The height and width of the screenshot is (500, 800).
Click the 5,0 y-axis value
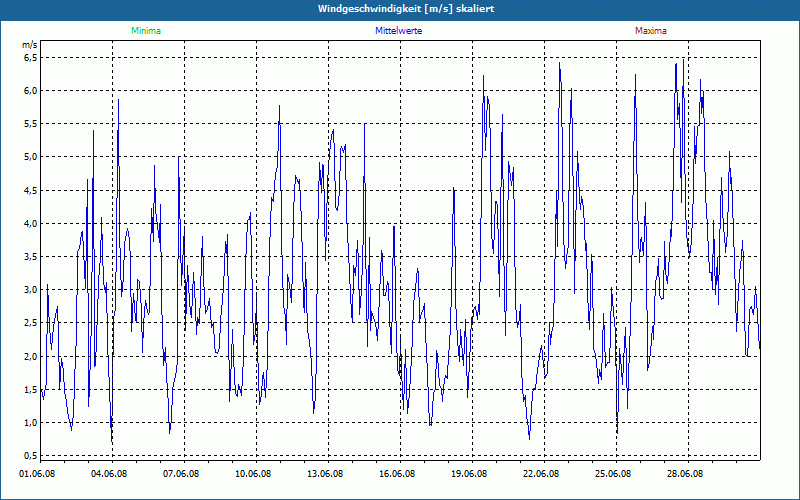(x=31, y=157)
